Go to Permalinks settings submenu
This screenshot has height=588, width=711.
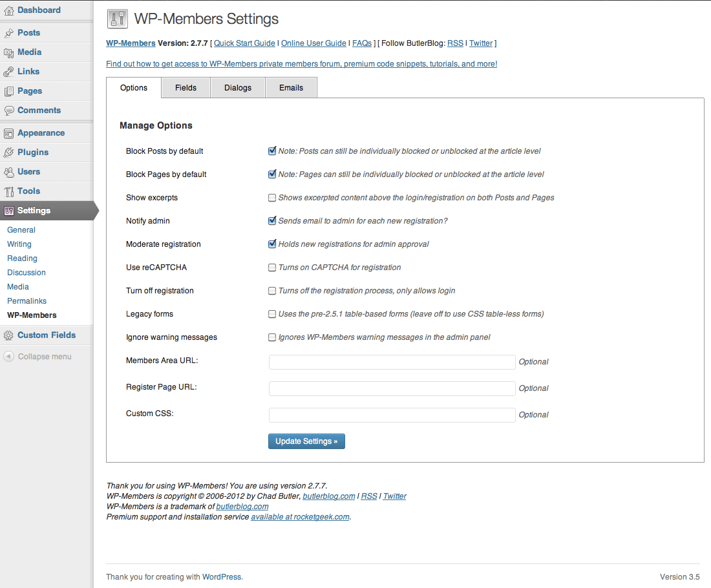27,301
